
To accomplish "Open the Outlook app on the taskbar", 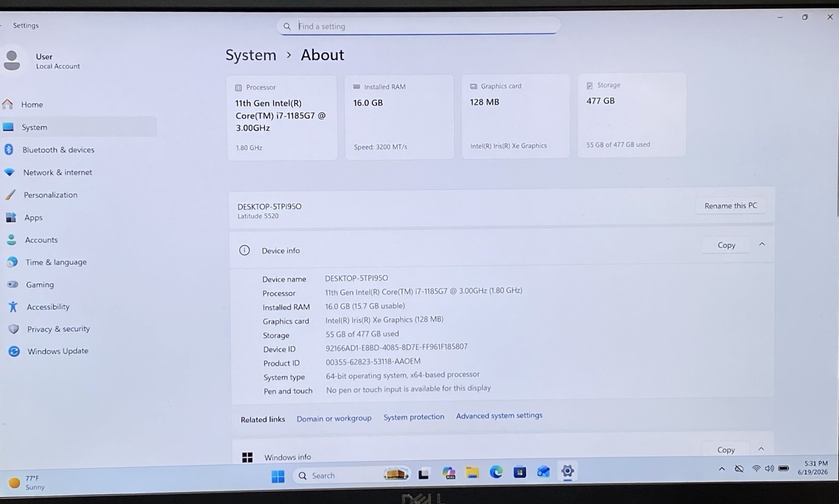I will pos(543,472).
